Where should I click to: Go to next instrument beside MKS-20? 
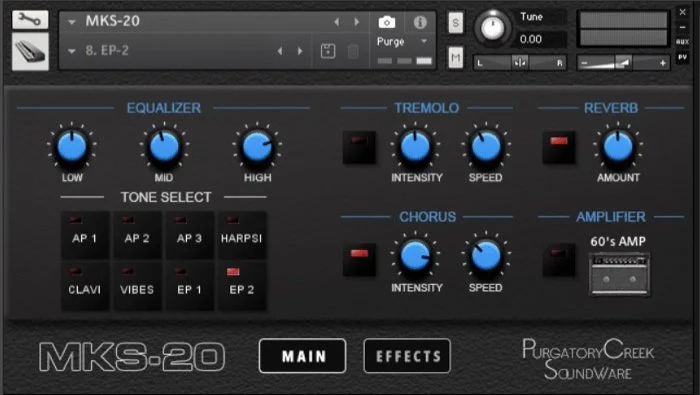pyautogui.click(x=356, y=21)
